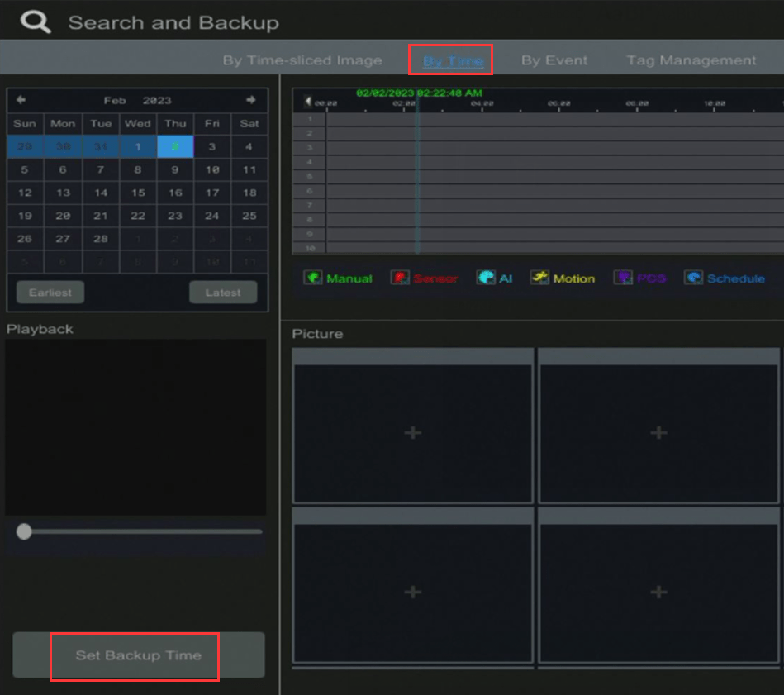Image resolution: width=784 pixels, height=695 pixels.
Task: Toggle the Manual record type icon
Action: (313, 278)
